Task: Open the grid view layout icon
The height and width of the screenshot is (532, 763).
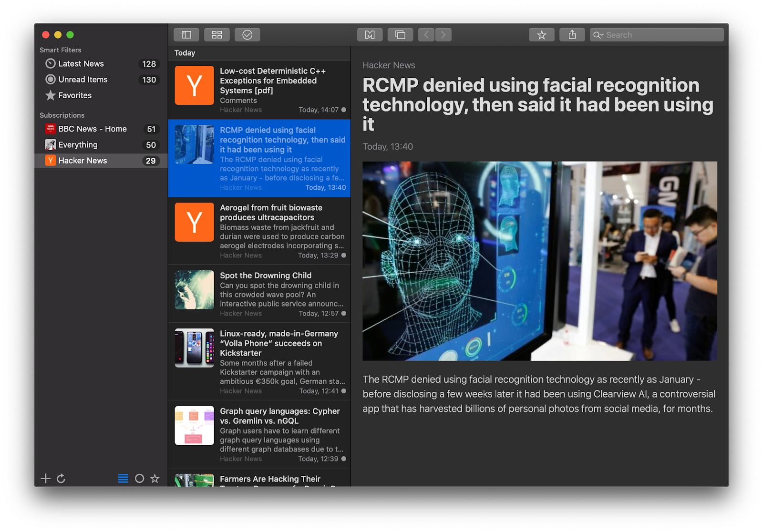Action: pyautogui.click(x=217, y=34)
